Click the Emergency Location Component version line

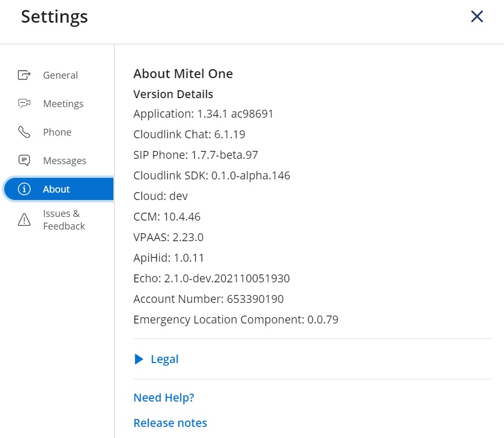[235, 319]
